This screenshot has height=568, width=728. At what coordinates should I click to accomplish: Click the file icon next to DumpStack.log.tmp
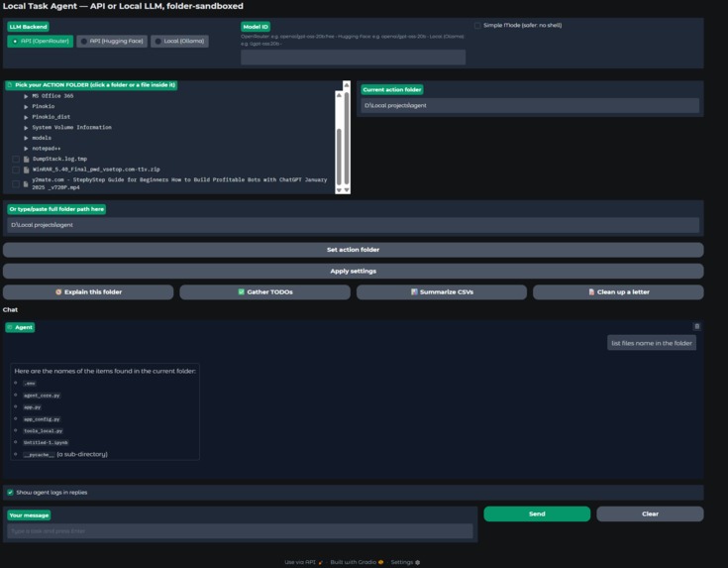27,159
